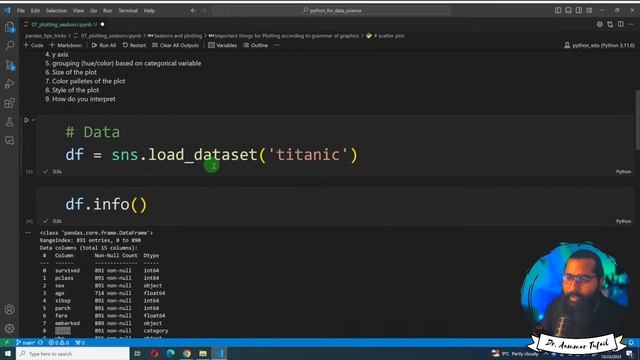
Task: Click the editor settings gear icon in tab bar
Action: 600,24
